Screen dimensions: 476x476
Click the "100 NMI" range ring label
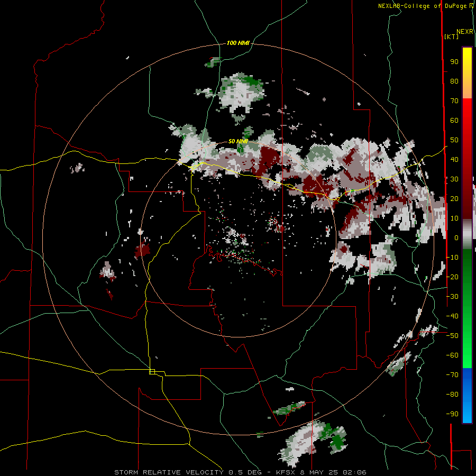click(238, 43)
